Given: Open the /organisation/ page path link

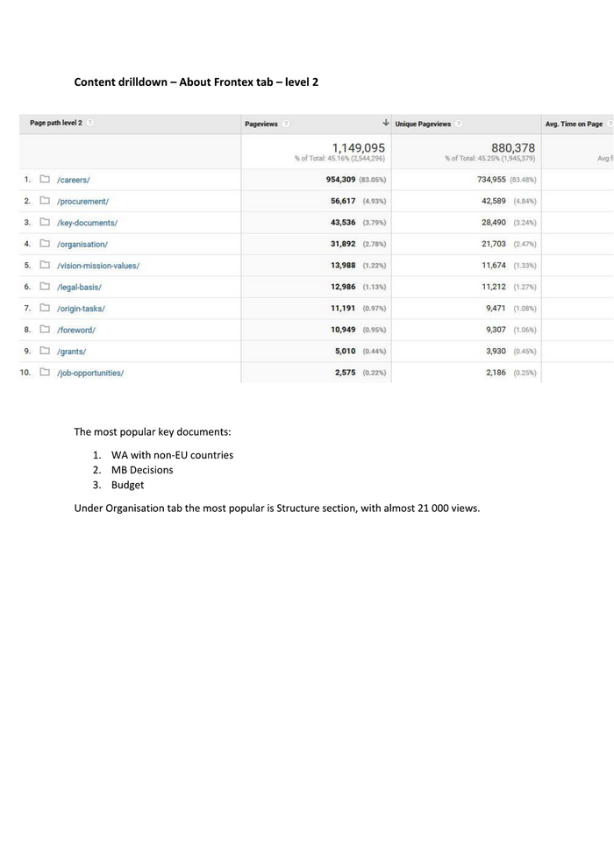Looking at the screenshot, I should point(82,244).
